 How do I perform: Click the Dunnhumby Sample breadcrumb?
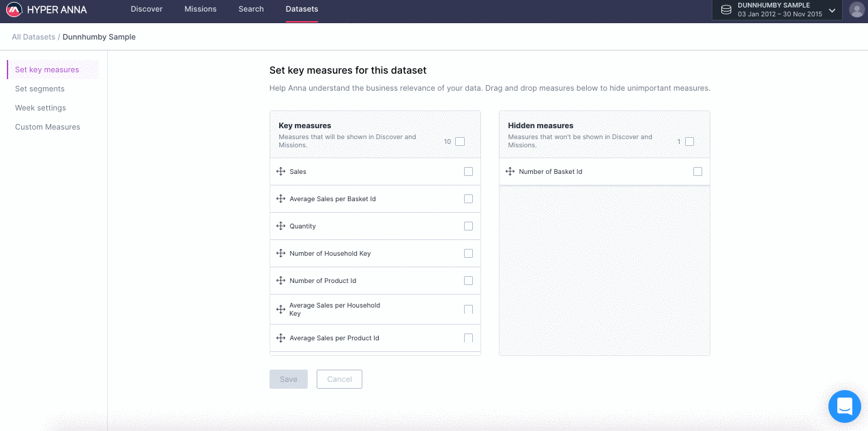[99, 37]
